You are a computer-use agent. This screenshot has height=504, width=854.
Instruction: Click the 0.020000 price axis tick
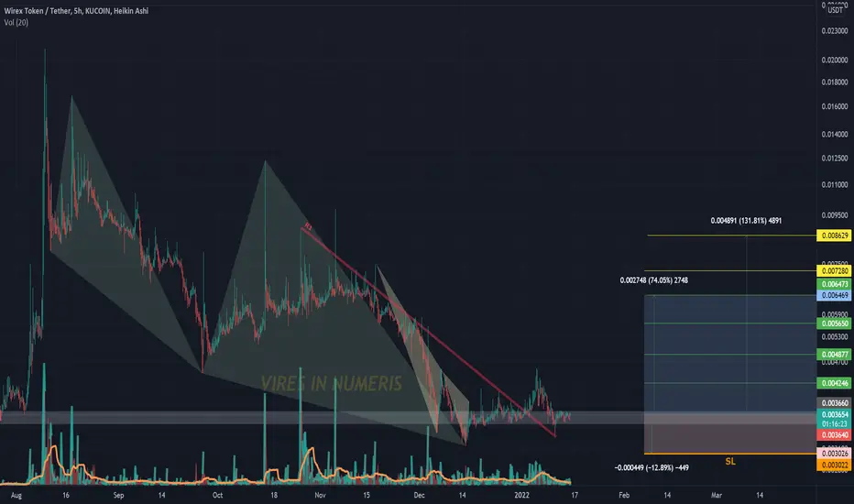pos(835,60)
